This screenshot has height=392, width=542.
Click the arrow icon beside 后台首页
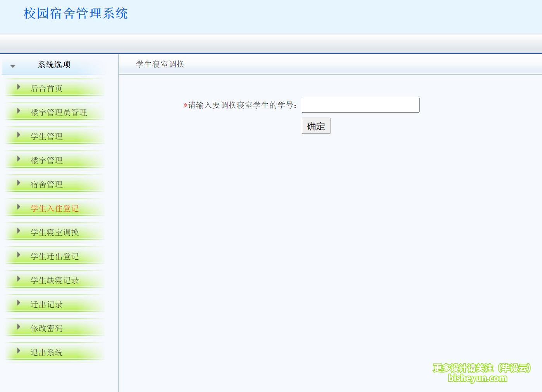[x=18, y=87]
